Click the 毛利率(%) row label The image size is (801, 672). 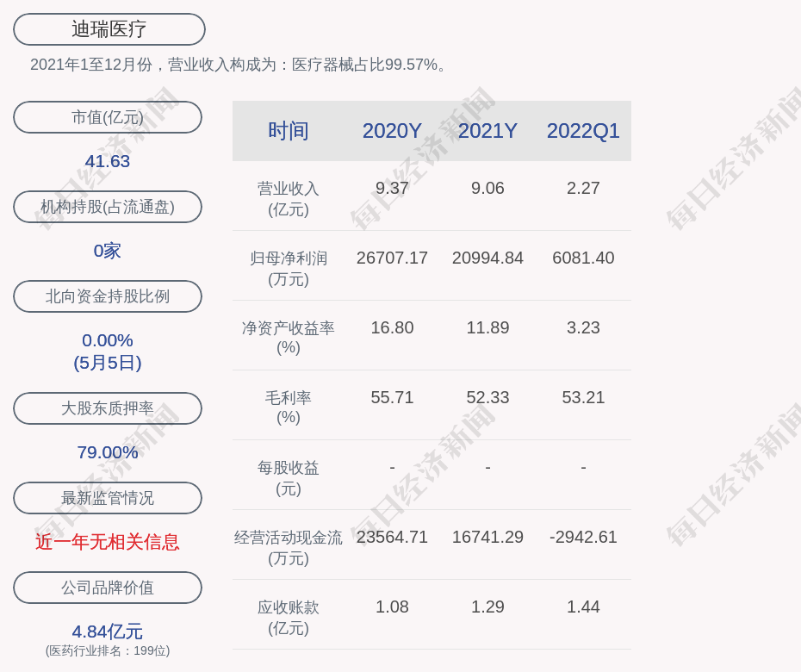click(x=289, y=408)
